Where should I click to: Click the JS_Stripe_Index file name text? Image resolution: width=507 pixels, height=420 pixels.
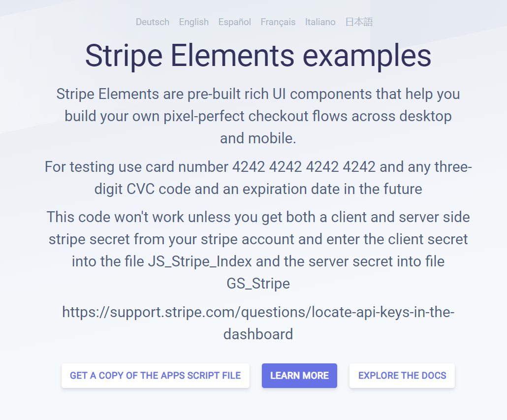214,261
